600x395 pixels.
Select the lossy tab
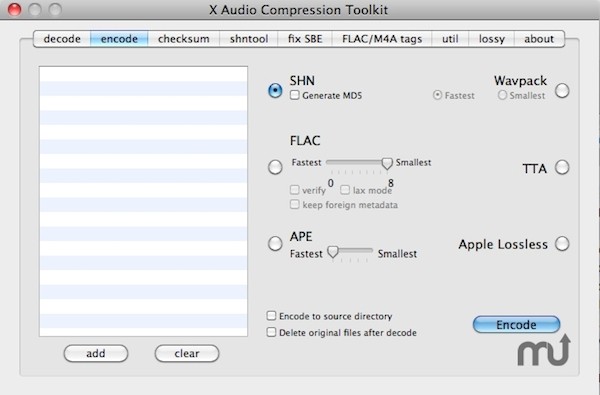492,39
